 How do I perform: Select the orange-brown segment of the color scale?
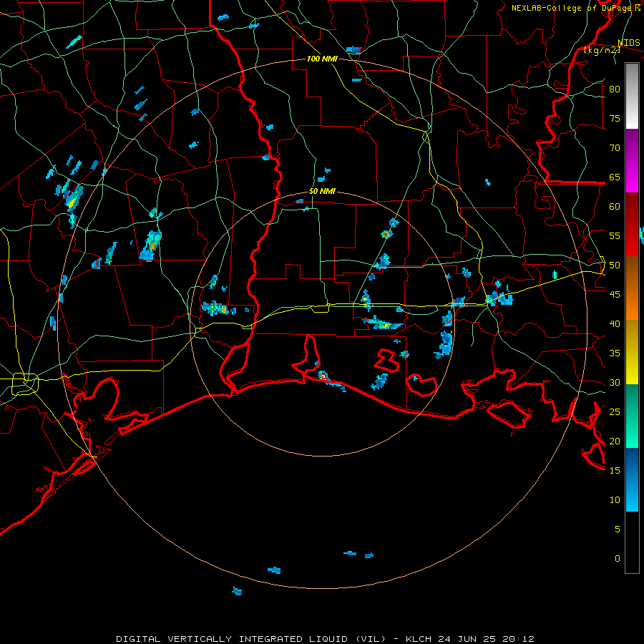(632, 288)
